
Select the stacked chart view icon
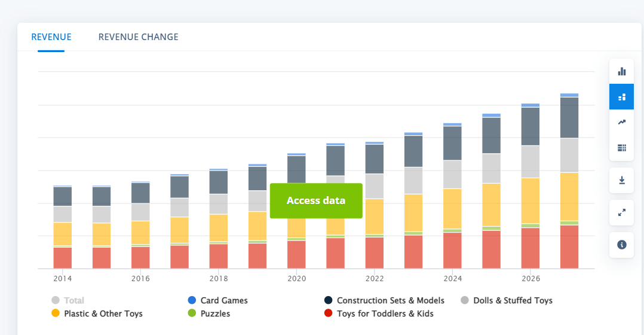(621, 97)
